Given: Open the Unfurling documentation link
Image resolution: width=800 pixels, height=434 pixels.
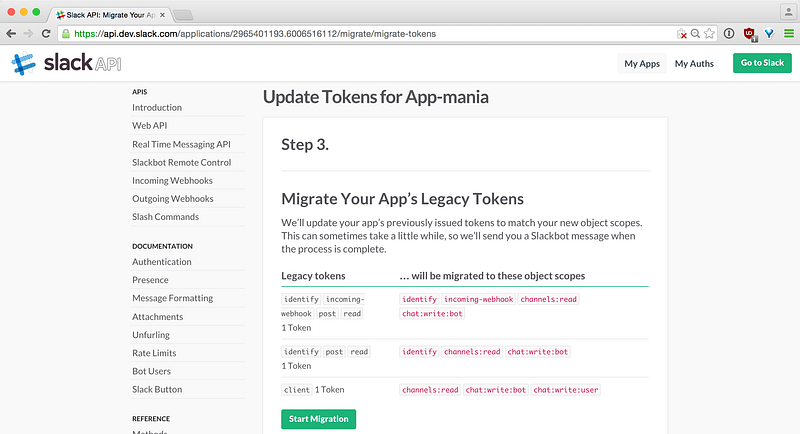Looking at the screenshot, I should (x=151, y=335).
